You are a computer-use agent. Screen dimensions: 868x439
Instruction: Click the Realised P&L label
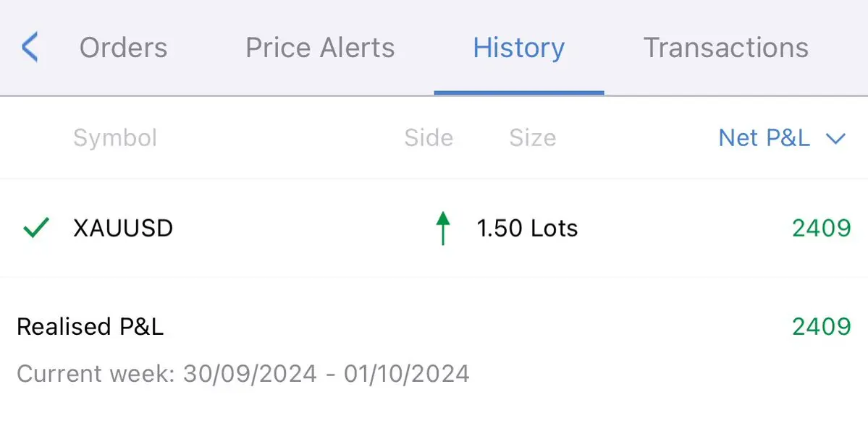[x=90, y=326]
